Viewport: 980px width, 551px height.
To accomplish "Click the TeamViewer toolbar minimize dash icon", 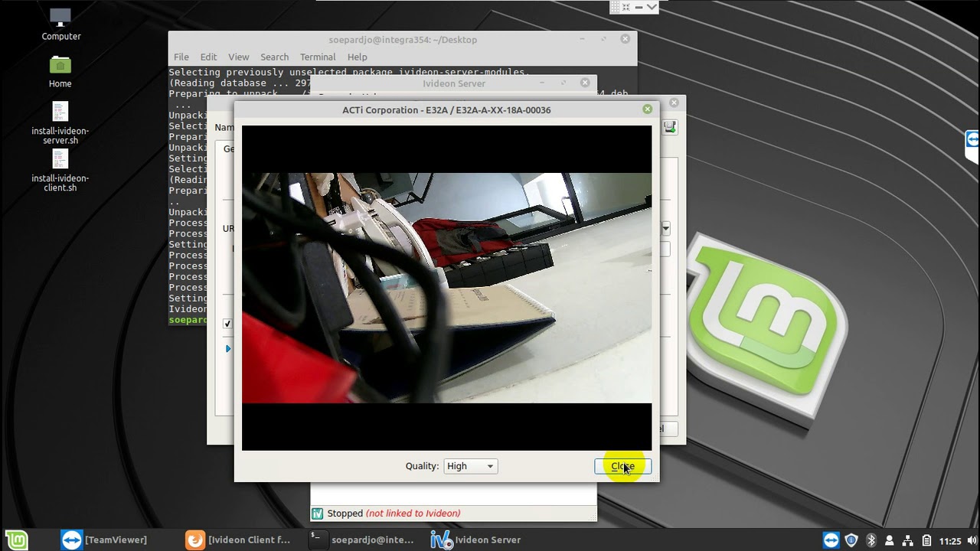I will [639, 7].
